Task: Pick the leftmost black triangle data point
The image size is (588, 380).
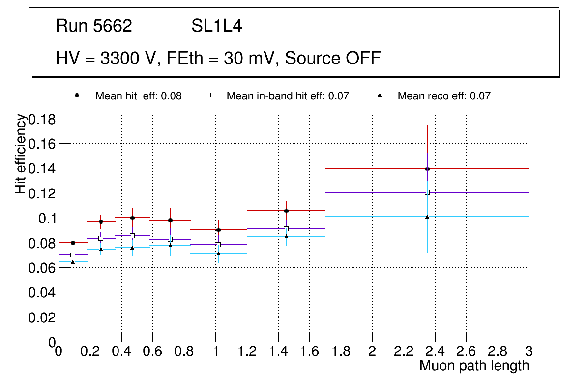Action: [x=73, y=262]
